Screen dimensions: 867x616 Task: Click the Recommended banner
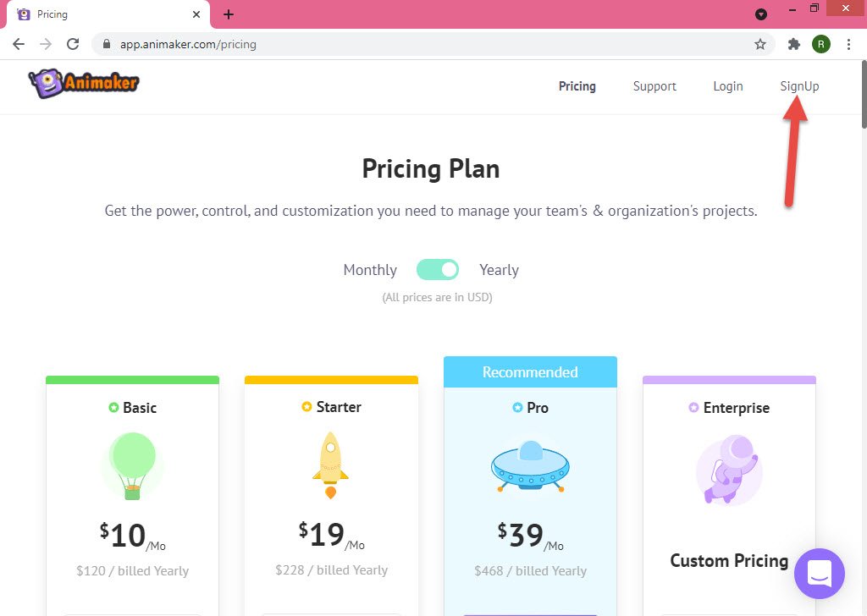tap(530, 371)
